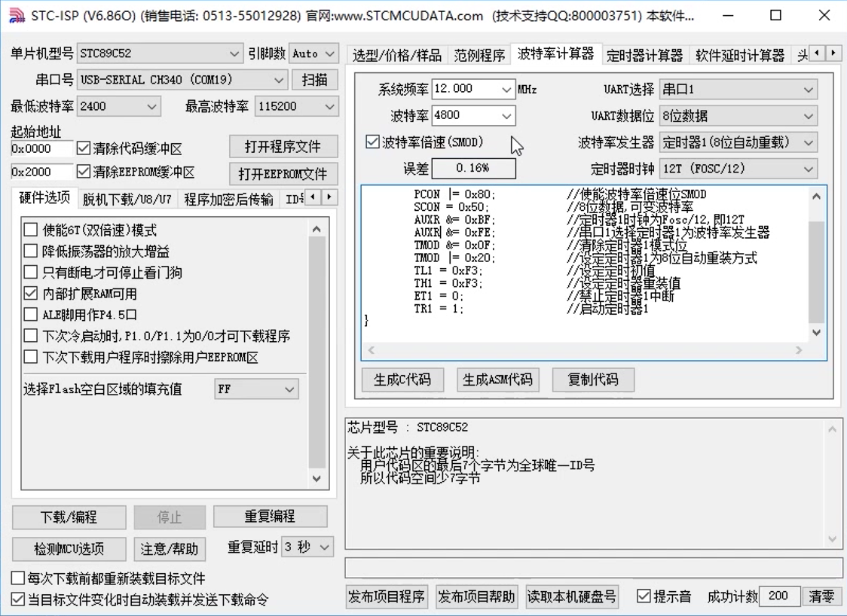The width and height of the screenshot is (847, 616).
Task: Click 生成C代码 button
Action: pos(402,380)
